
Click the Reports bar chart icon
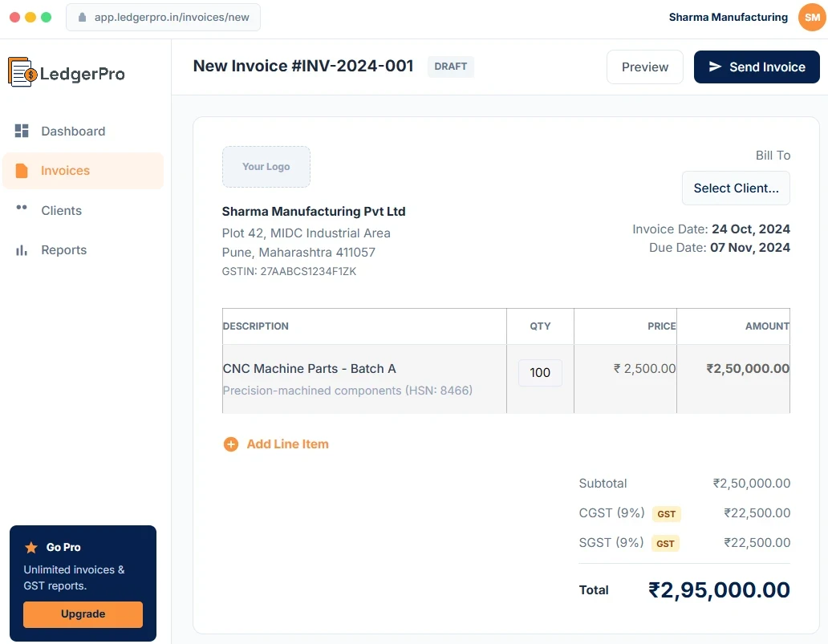[x=22, y=250]
